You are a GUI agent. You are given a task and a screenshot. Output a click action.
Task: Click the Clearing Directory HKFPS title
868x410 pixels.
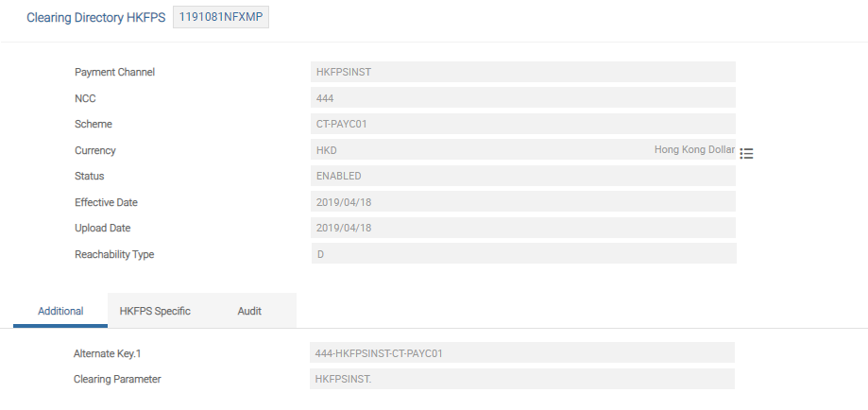click(95, 18)
